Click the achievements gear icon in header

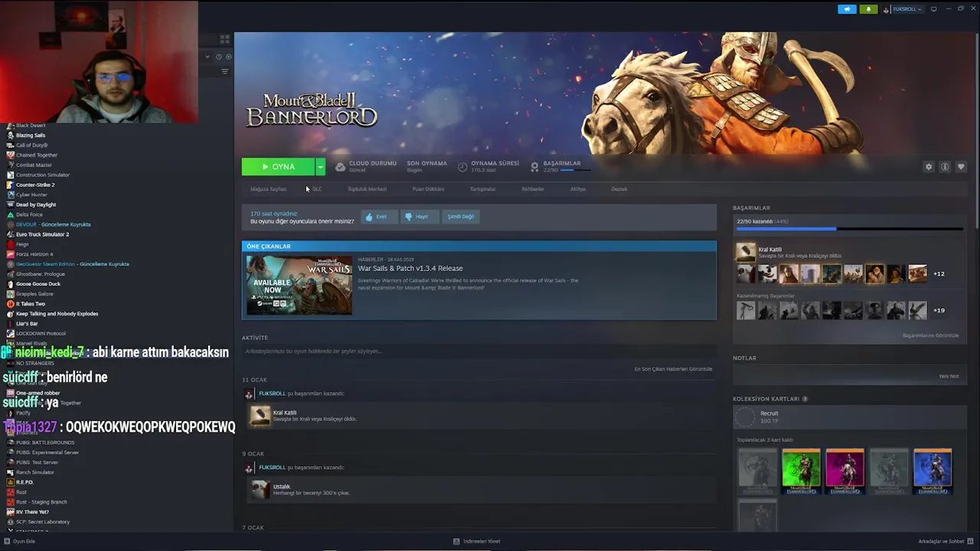[x=534, y=166]
